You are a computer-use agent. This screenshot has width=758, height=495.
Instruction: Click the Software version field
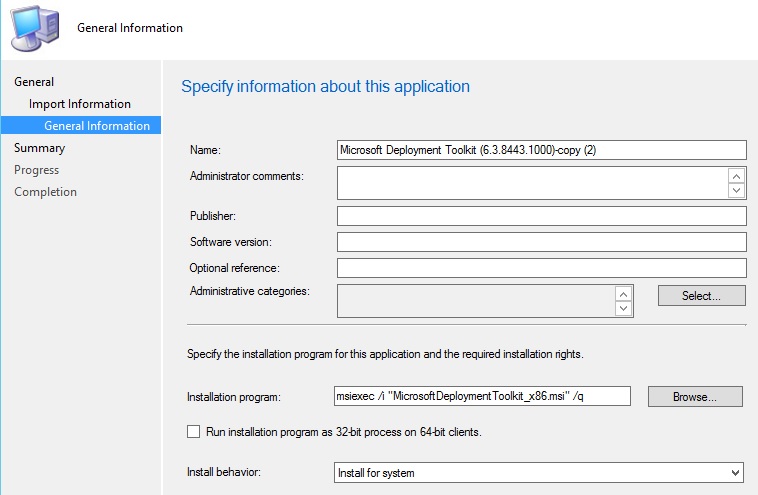click(541, 242)
